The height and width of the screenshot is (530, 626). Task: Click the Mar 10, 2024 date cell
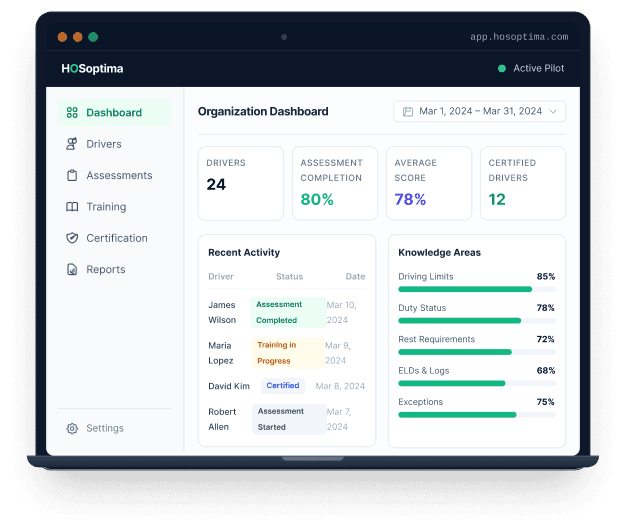tap(341, 312)
